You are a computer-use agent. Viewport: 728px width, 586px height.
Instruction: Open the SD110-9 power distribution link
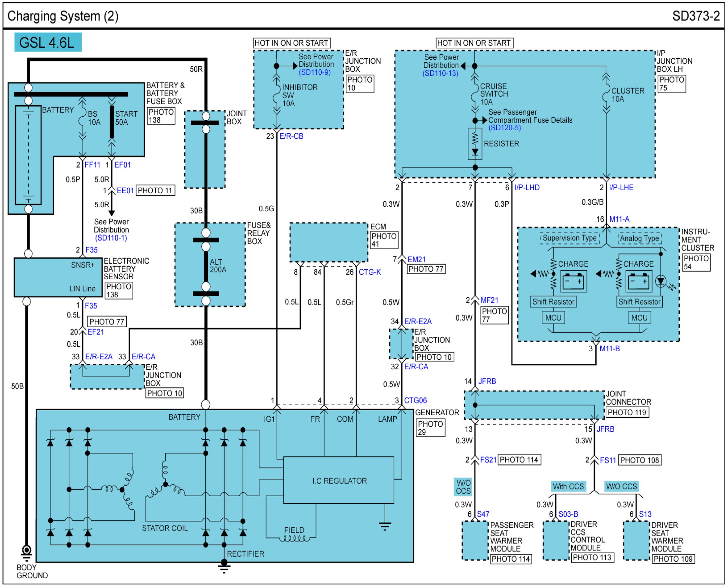(x=314, y=72)
